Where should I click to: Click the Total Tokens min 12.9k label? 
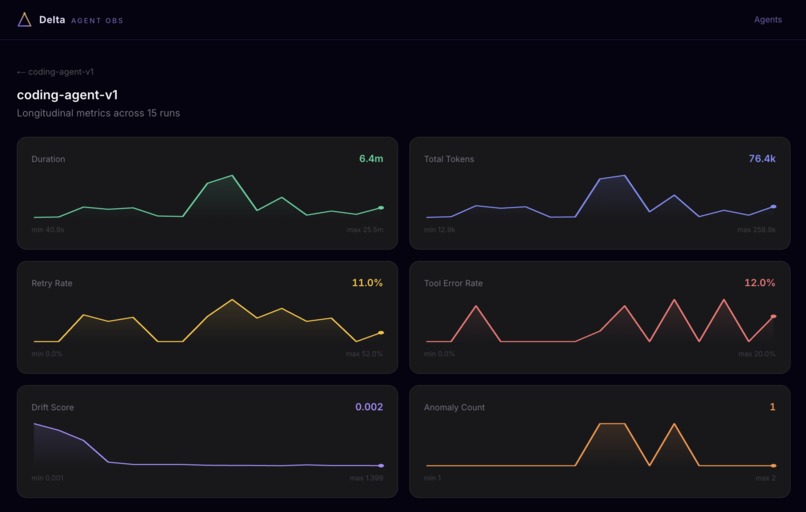pyautogui.click(x=439, y=230)
